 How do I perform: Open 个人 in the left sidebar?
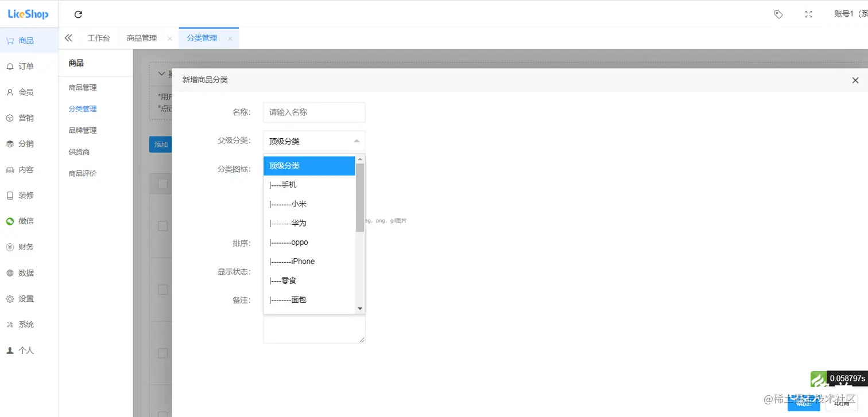[x=29, y=350]
